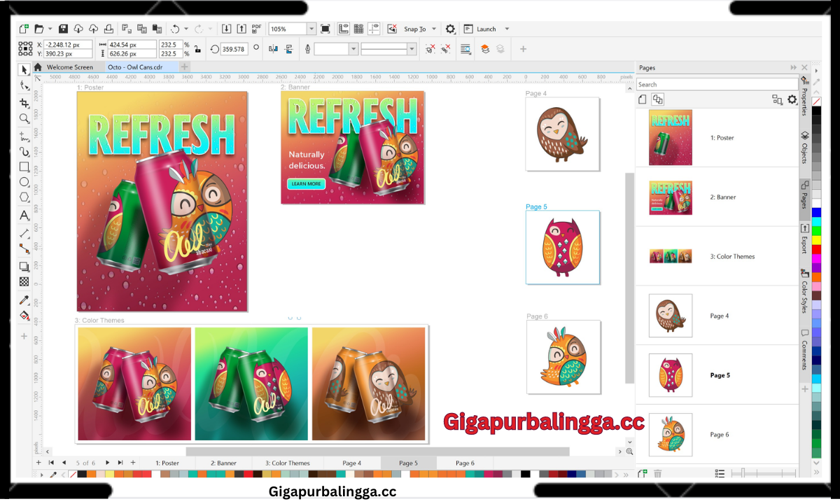Go to next page arrow
Viewport: 840px width, 504px height.
click(x=107, y=463)
